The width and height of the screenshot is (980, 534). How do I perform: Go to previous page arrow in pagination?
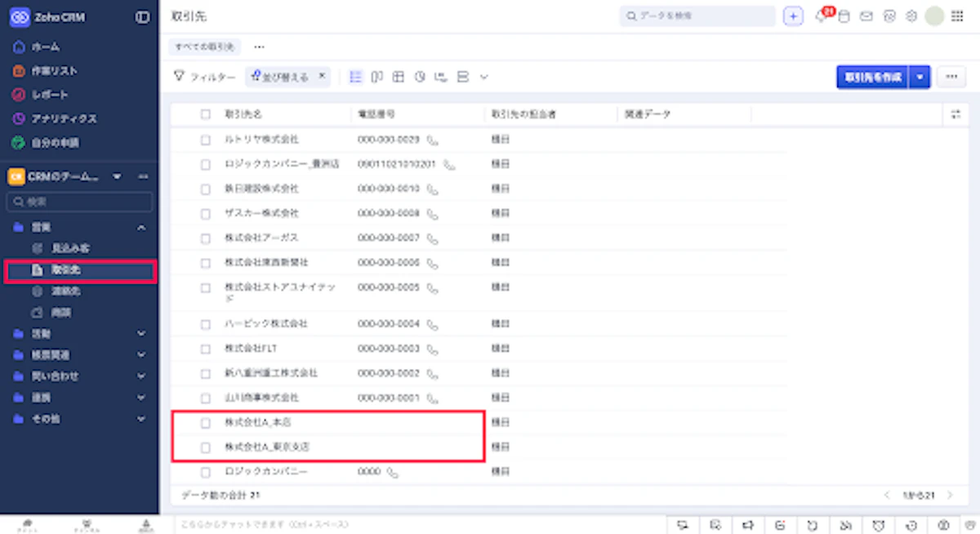888,495
